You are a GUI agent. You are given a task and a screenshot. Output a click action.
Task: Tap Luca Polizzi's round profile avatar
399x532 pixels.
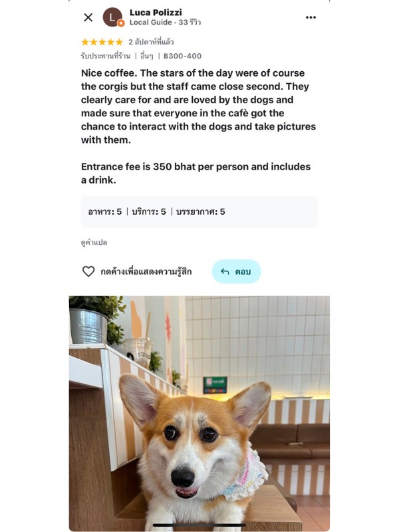tap(112, 17)
